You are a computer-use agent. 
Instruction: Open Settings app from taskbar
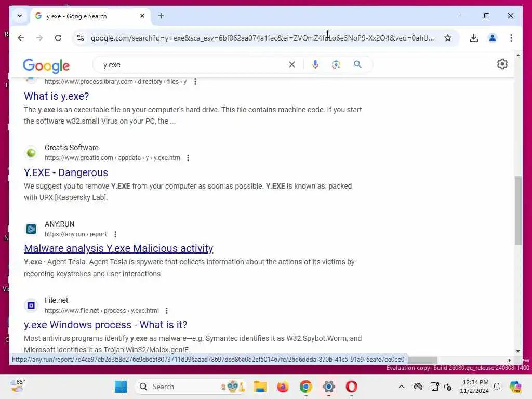pos(328,387)
